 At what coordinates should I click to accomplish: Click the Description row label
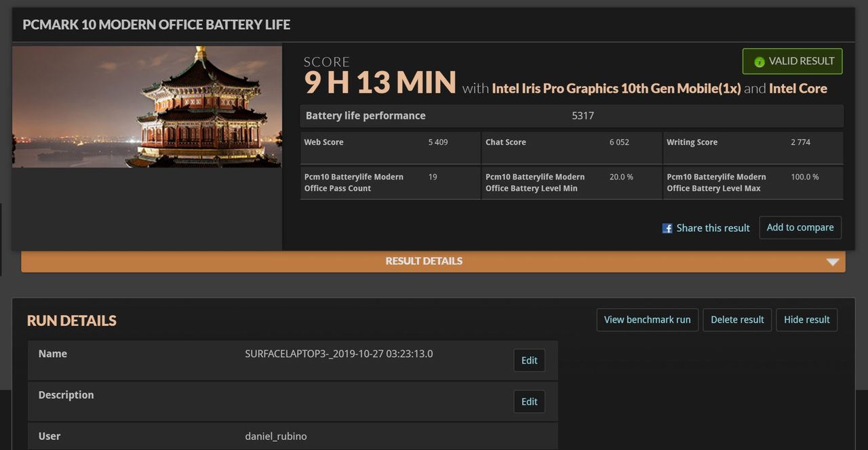[x=66, y=395]
